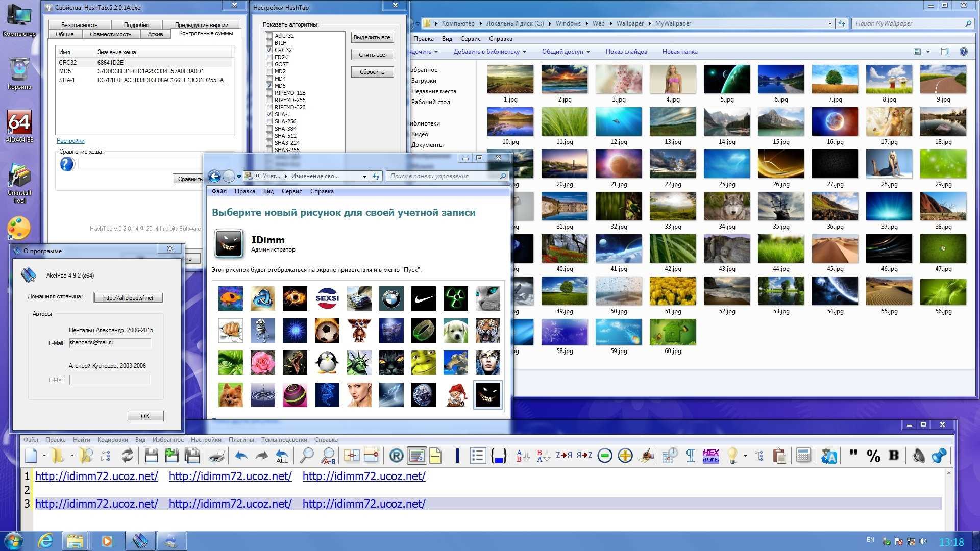Open AkelPad's 'Плагины' menu
This screenshot has height=551, width=980.
[241, 440]
